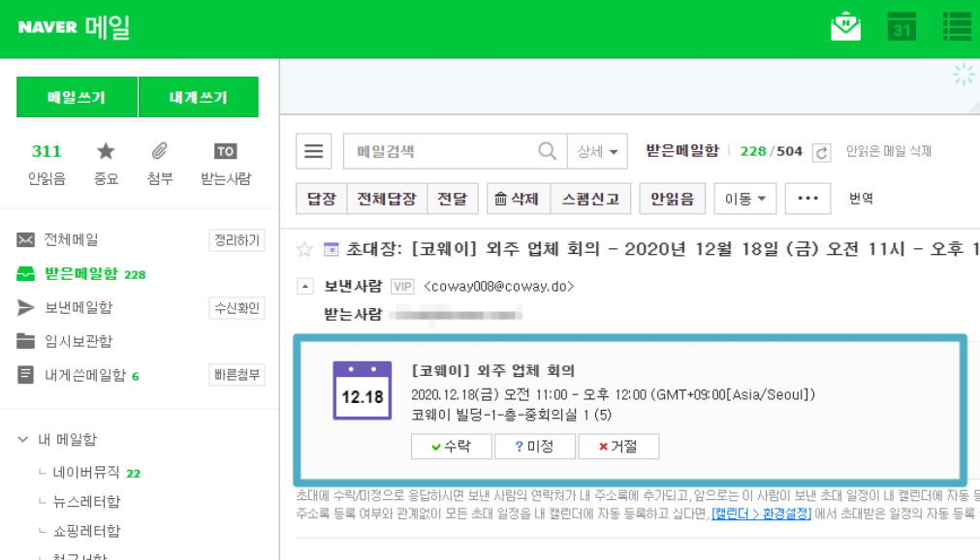Open the 이동 move dropdown
The width and height of the screenshot is (980, 560).
coord(745,199)
